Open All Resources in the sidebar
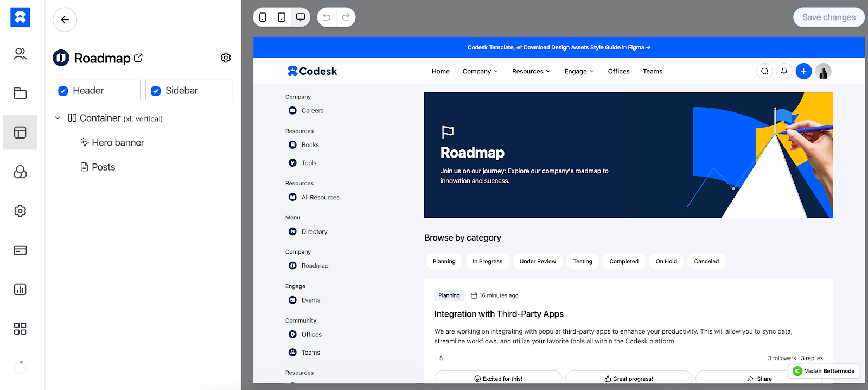This screenshot has height=390, width=868. (314, 197)
